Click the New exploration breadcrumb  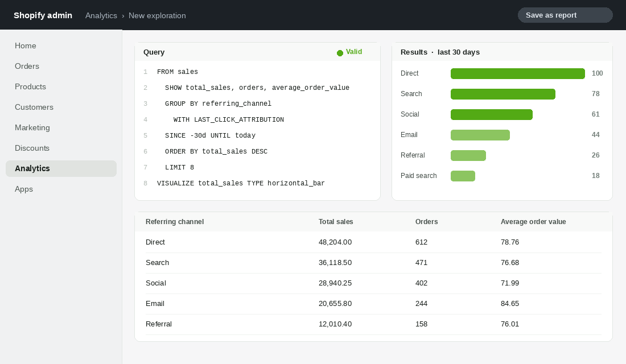pos(157,15)
